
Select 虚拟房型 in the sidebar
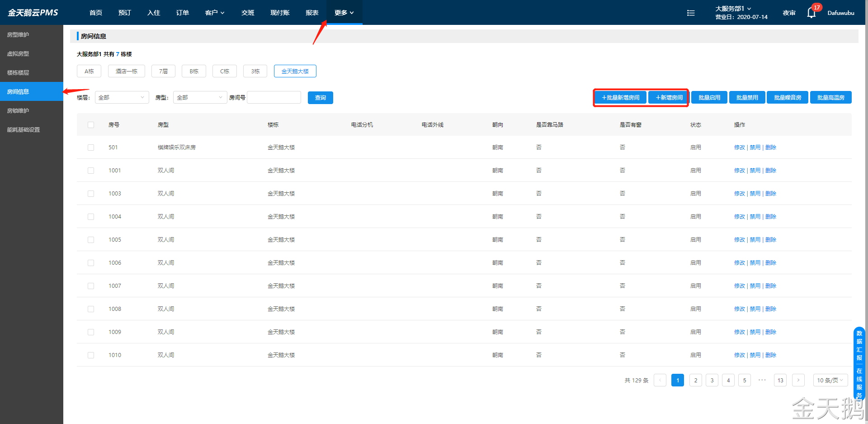(32, 54)
